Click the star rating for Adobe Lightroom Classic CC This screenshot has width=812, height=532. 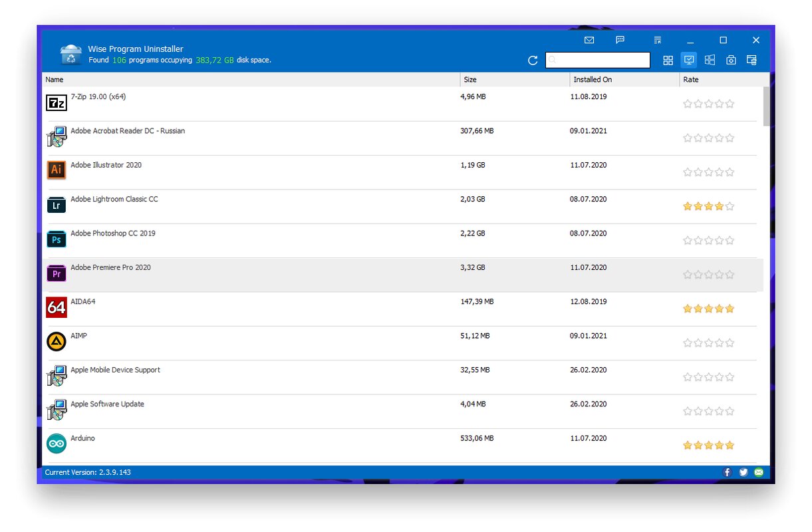tap(709, 206)
